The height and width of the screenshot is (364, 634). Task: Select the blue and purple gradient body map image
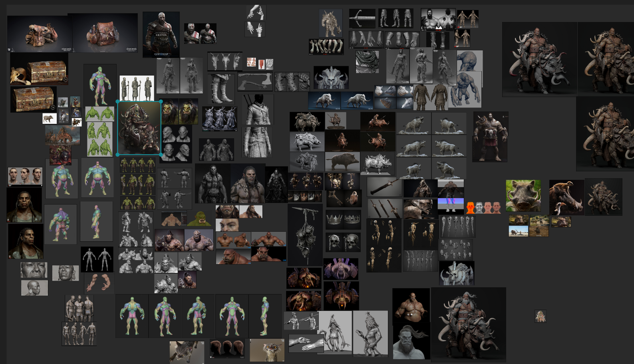click(451, 206)
